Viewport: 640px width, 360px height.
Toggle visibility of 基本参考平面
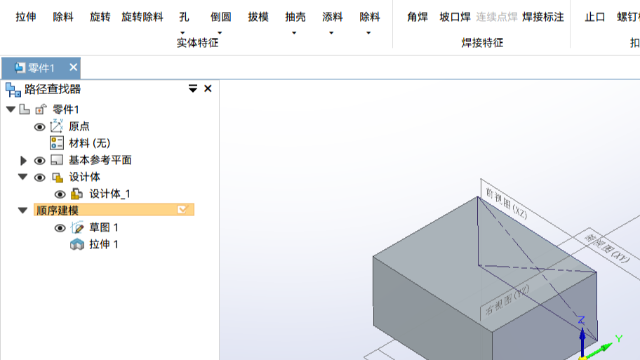tap(40, 161)
